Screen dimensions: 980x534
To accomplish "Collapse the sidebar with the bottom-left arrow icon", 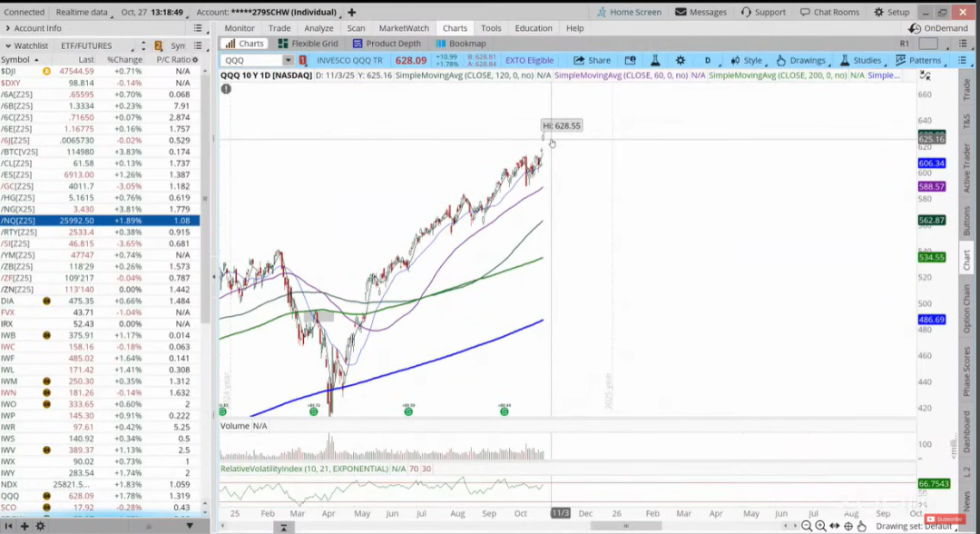I will pyautogui.click(x=9, y=527).
